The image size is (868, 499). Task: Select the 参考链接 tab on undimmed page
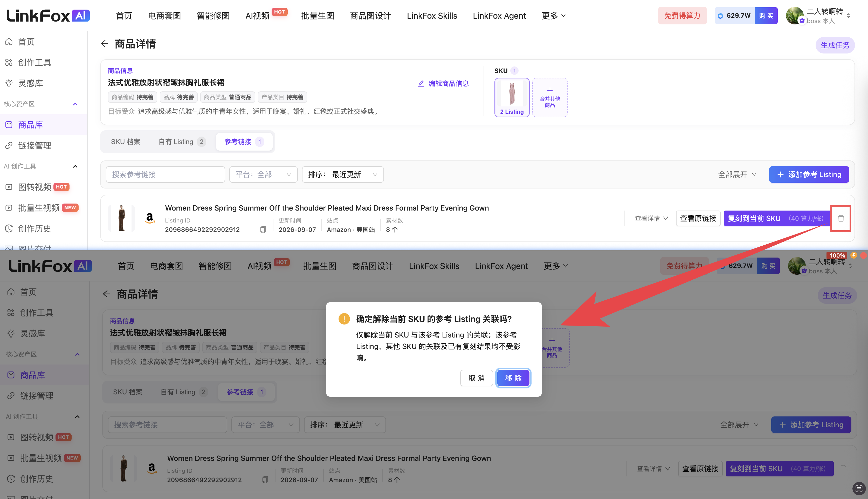tap(244, 141)
